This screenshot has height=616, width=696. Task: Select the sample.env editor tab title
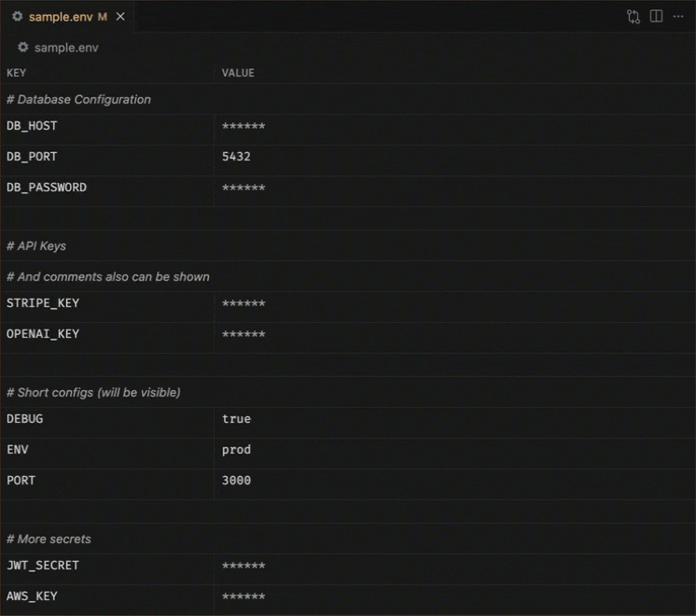(x=62, y=17)
